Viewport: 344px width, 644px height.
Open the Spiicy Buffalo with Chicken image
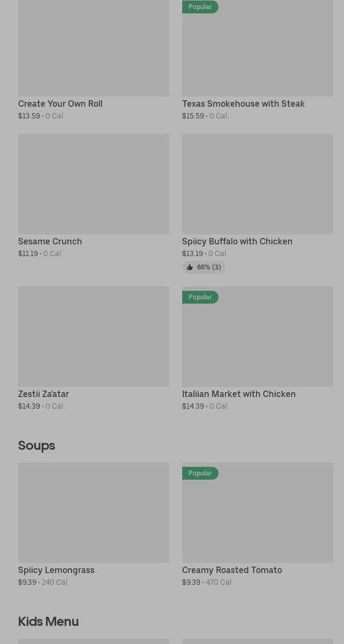point(257,184)
